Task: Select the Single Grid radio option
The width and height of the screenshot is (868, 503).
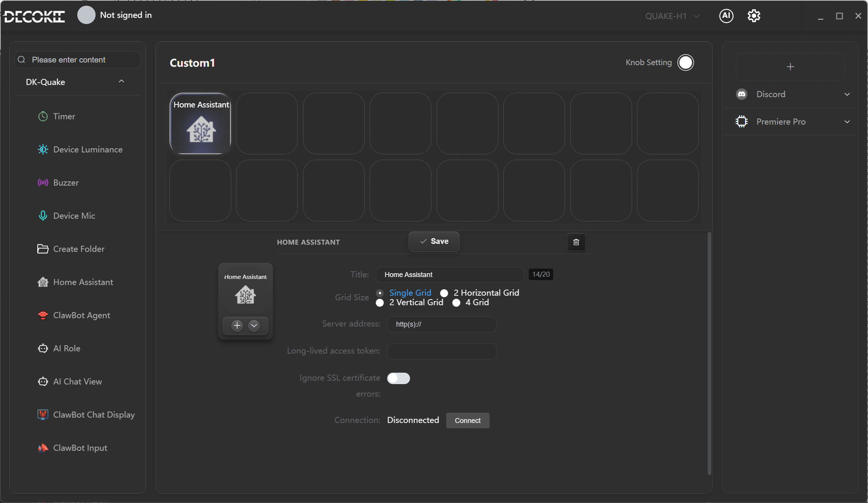Action: coord(380,293)
